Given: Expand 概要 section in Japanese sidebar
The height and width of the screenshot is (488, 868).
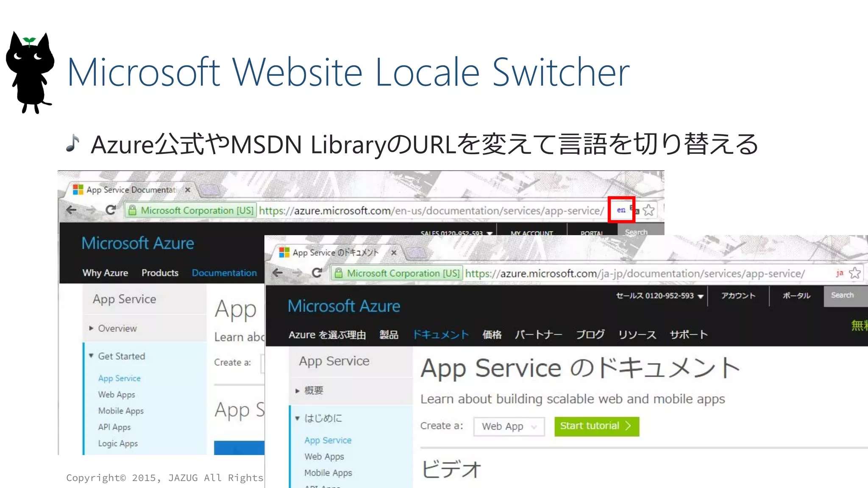Looking at the screenshot, I should pyautogui.click(x=310, y=390).
